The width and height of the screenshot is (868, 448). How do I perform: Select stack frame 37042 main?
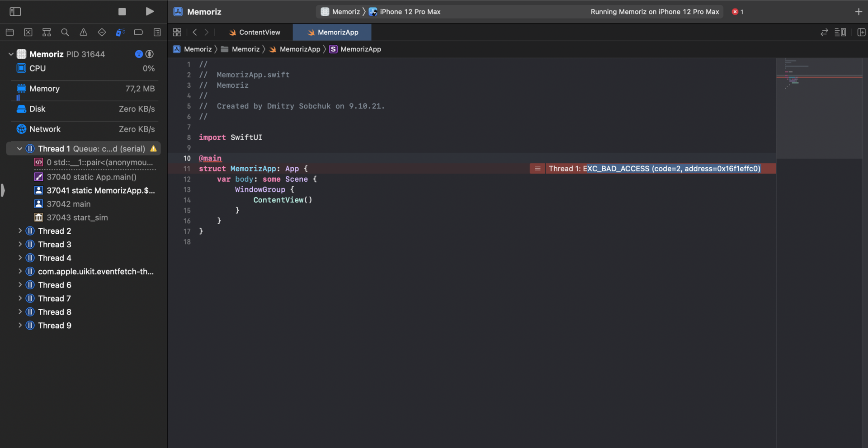pyautogui.click(x=63, y=204)
